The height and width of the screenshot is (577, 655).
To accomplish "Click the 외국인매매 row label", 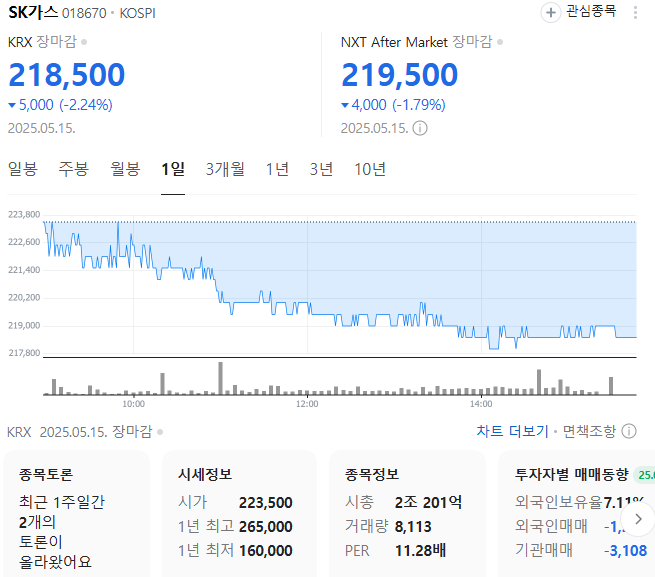I will (551, 526).
